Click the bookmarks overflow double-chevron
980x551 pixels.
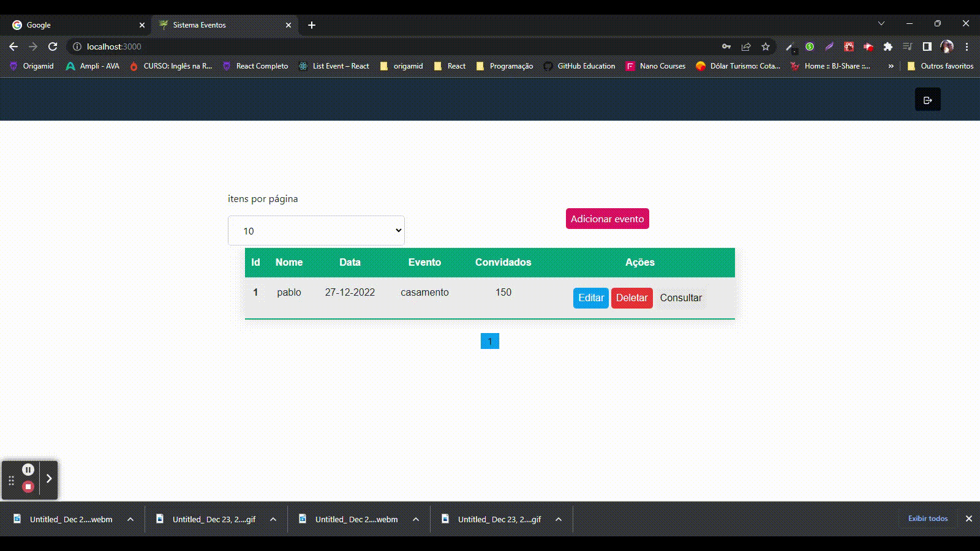pyautogui.click(x=891, y=66)
